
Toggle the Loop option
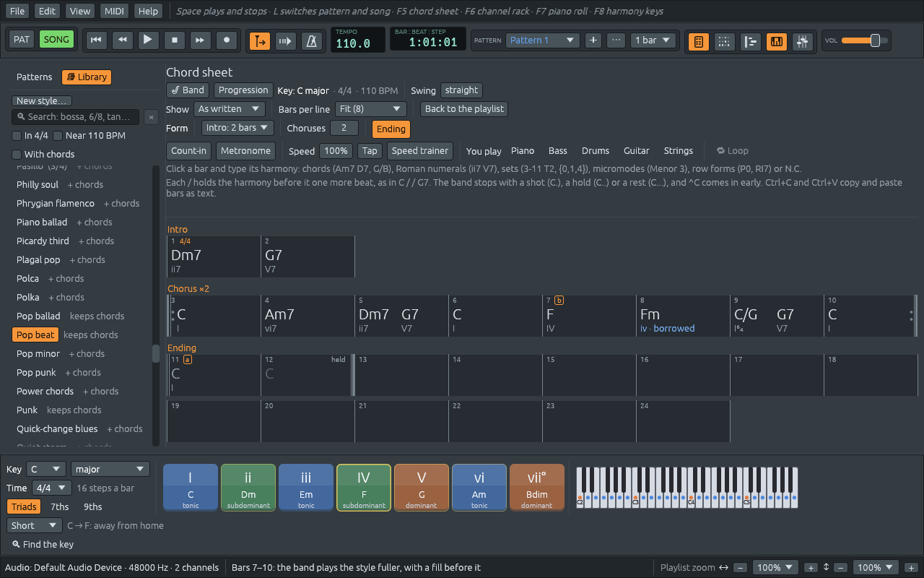point(733,151)
